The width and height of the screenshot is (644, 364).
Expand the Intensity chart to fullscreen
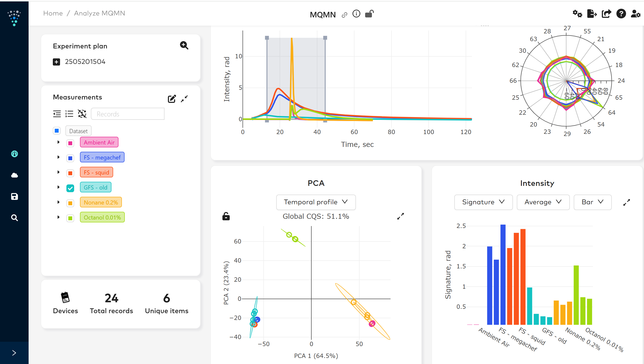click(x=626, y=202)
